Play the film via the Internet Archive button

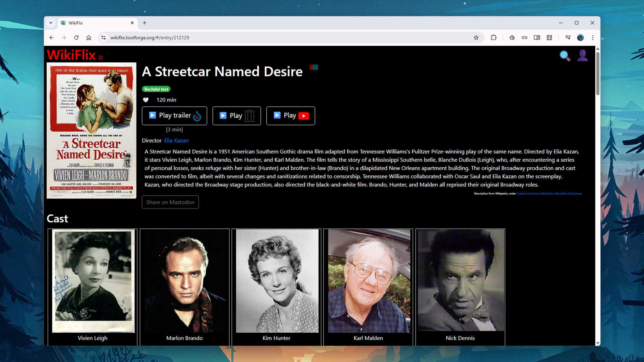click(236, 116)
